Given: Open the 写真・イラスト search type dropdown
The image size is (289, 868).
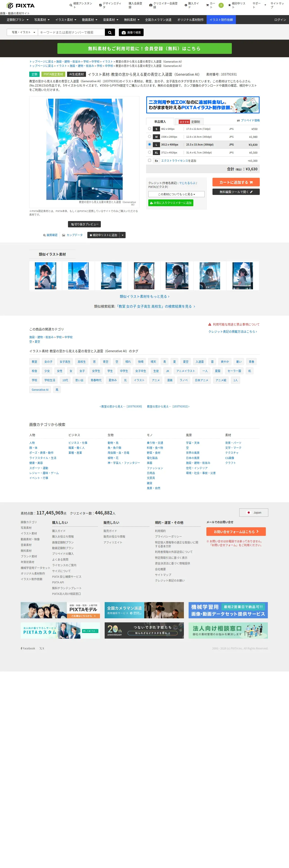Looking at the screenshot, I should click(23, 32).
